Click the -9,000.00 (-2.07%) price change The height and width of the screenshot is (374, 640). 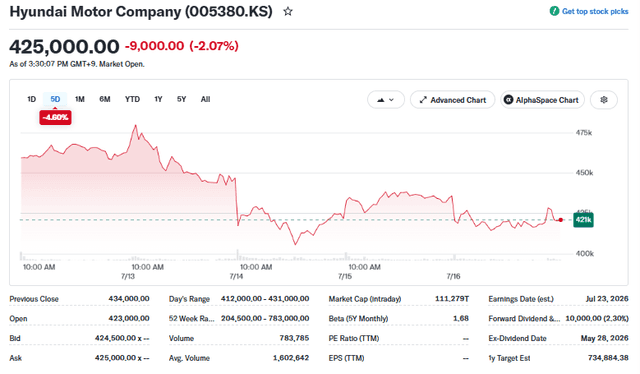point(182,46)
